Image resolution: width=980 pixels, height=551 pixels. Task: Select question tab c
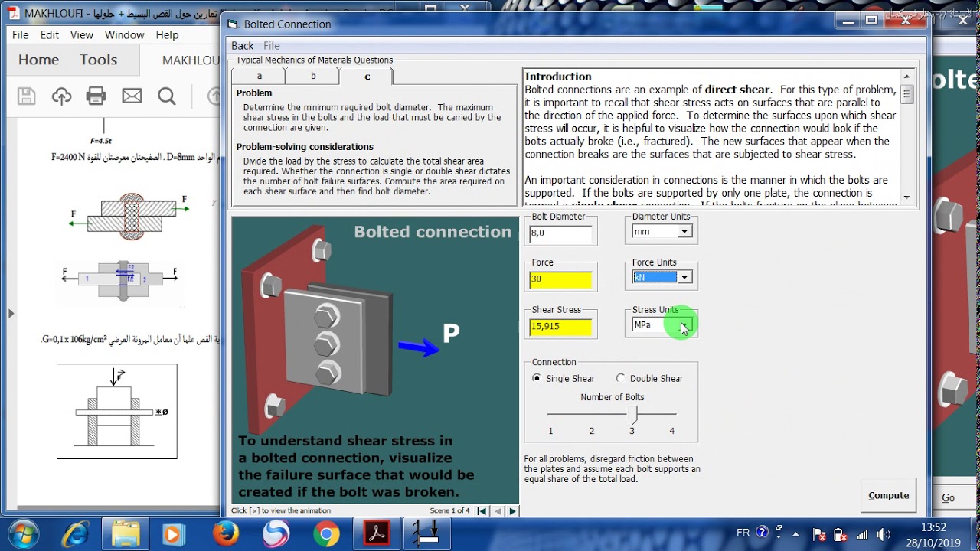(367, 76)
